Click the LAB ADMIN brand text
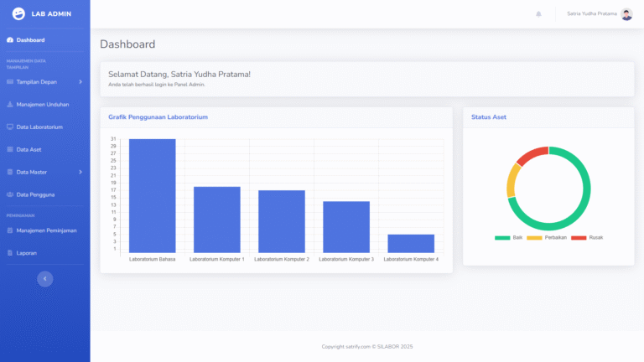The image size is (644, 362). point(51,14)
